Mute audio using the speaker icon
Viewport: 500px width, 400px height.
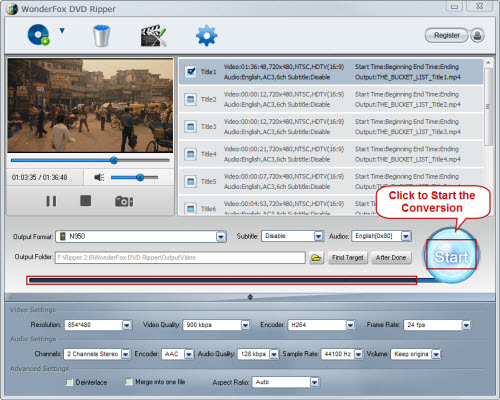point(99,177)
